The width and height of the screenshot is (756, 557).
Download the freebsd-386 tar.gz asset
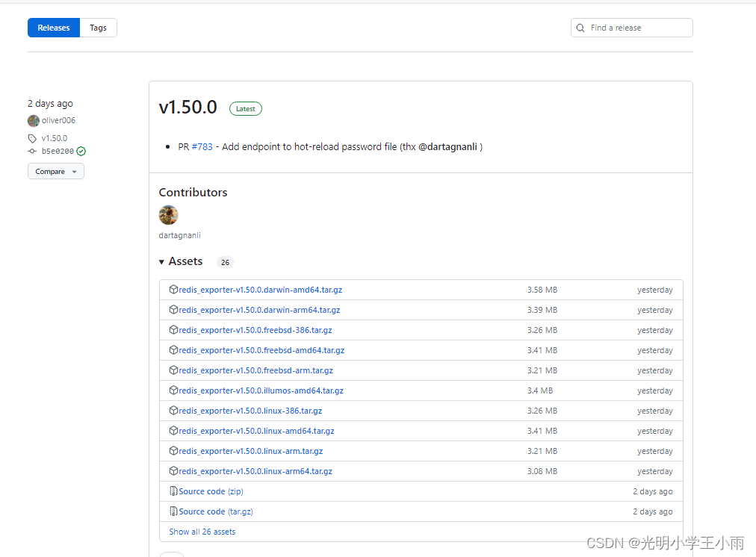point(255,331)
